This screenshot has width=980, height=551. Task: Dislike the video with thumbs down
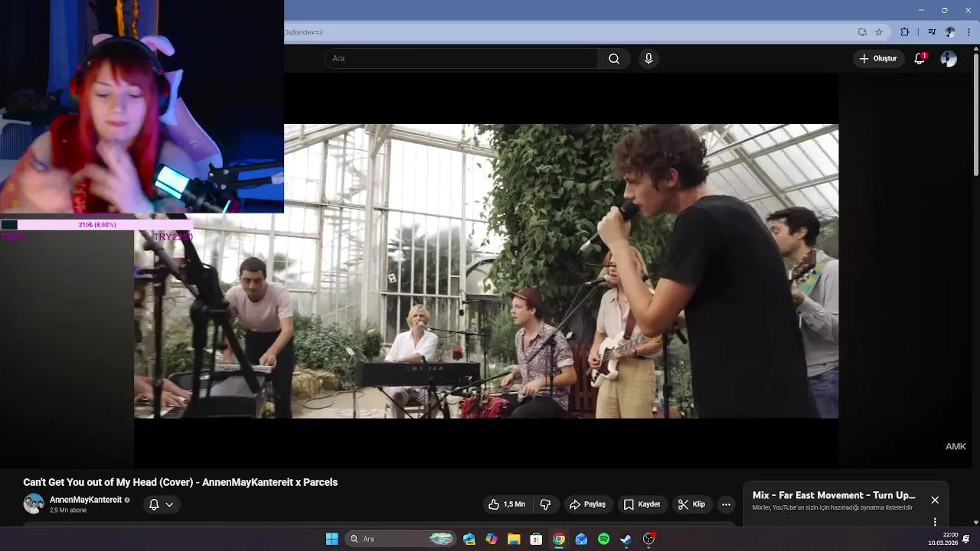[x=546, y=504]
